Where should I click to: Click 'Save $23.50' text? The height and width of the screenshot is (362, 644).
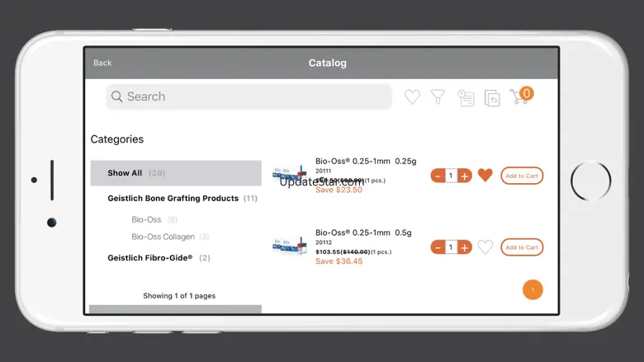click(x=339, y=190)
